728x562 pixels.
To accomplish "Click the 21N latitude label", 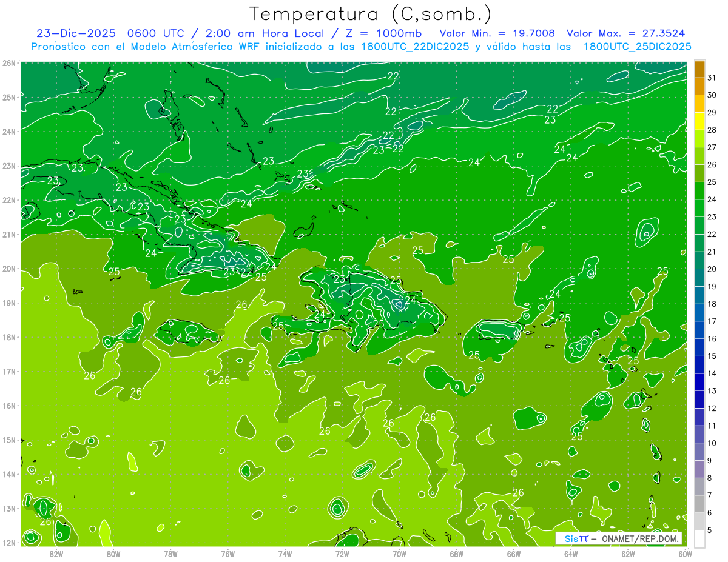I will pyautogui.click(x=9, y=235).
